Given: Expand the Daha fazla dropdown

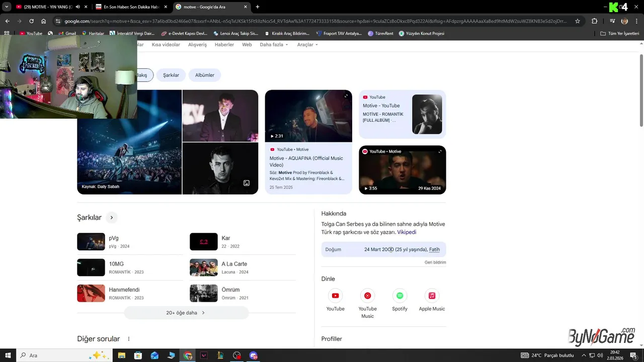Looking at the screenshot, I should 274,45.
